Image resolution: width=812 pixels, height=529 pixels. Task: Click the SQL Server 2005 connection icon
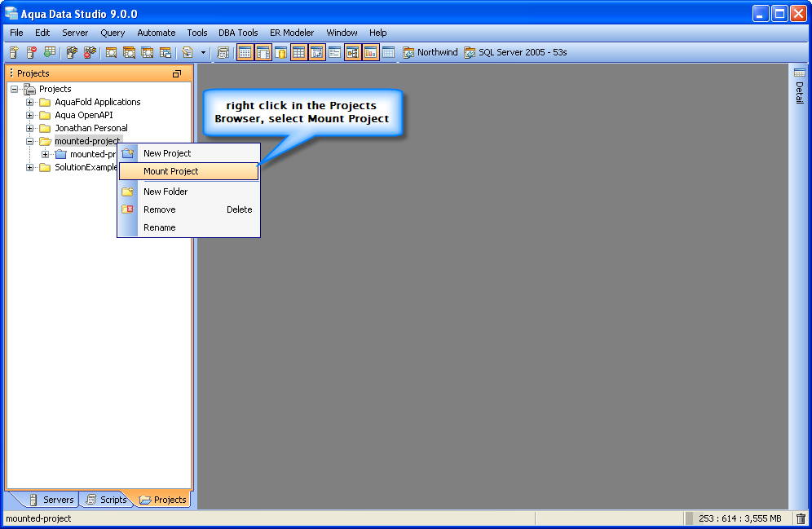[x=470, y=52]
